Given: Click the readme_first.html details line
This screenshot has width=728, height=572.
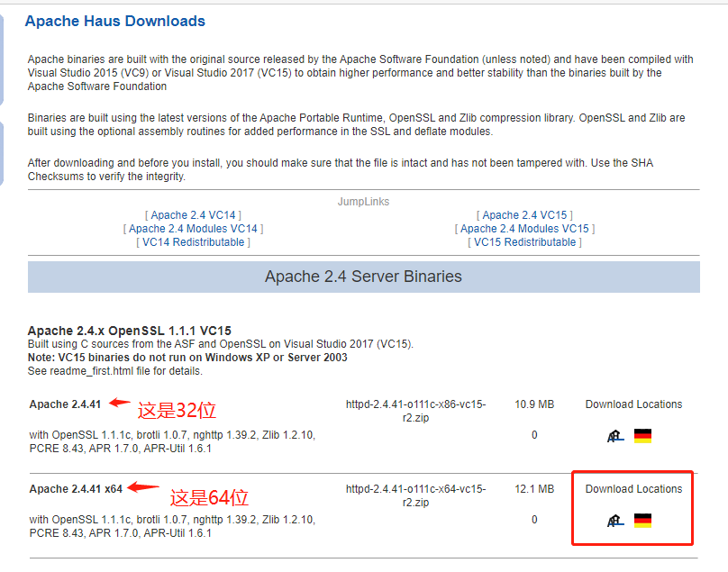Looking at the screenshot, I should 115,371.
